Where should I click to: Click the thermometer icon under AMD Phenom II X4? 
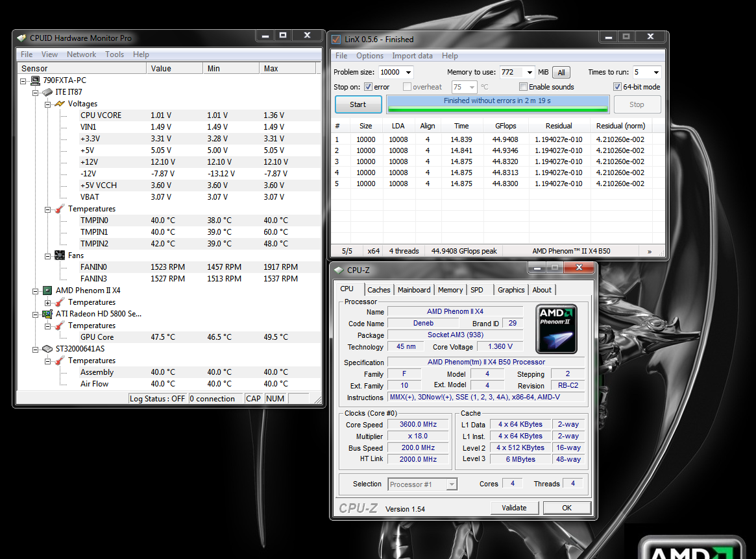tap(60, 302)
